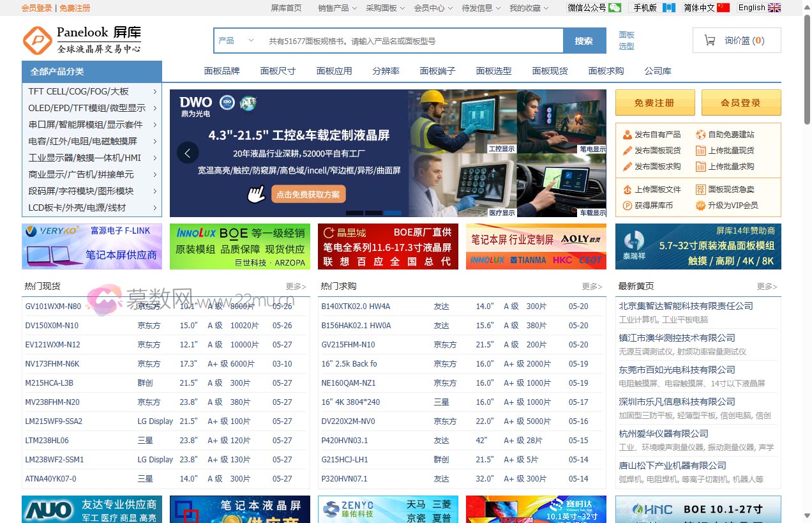Click the blue 搜索 search button

coord(584,41)
